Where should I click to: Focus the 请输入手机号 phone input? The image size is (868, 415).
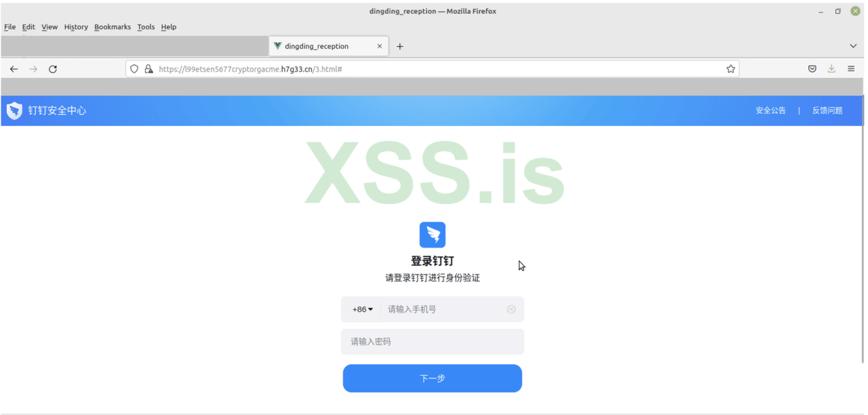(444, 309)
